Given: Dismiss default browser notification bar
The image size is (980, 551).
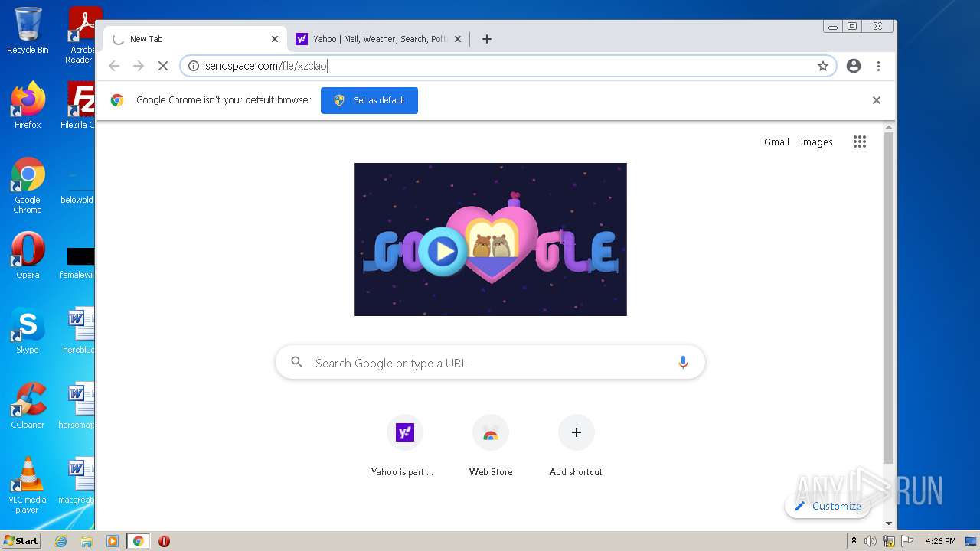Looking at the screenshot, I should click(x=877, y=100).
